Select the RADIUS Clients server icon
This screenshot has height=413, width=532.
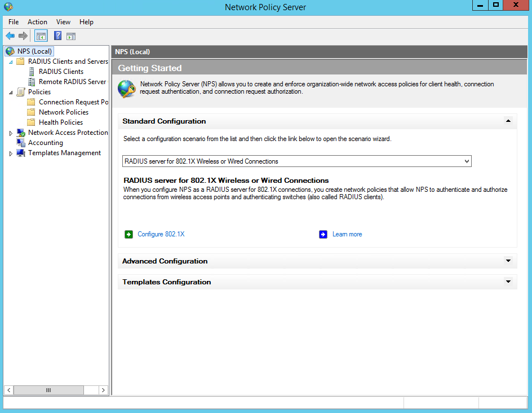tap(32, 72)
